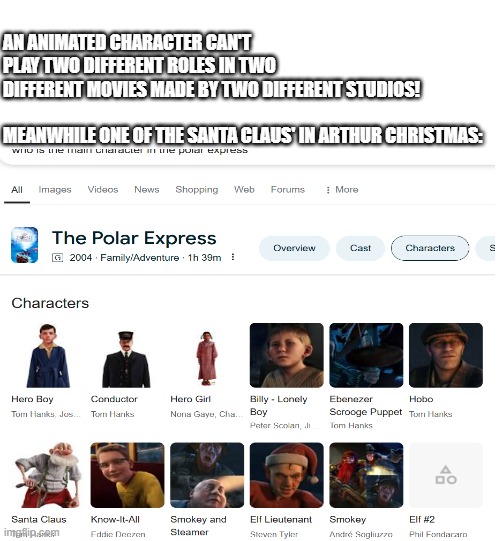
Task: Expand the More search filters menu
Action: (x=342, y=189)
